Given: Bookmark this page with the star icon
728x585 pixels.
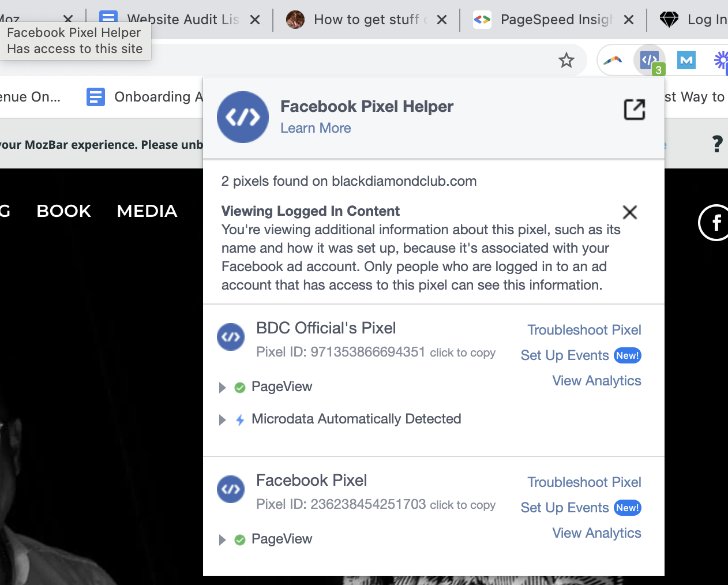Looking at the screenshot, I should coord(566,60).
